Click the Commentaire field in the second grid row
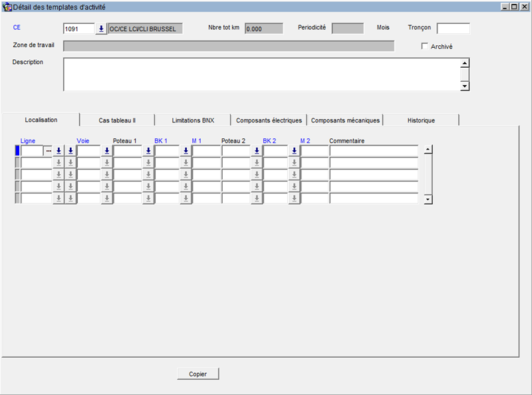This screenshot has width=532, height=395. [374, 162]
